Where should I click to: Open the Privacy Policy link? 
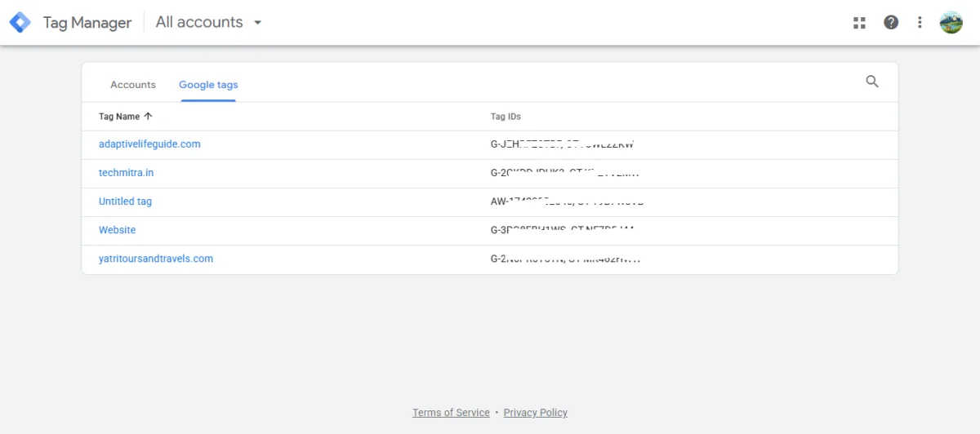(535, 413)
